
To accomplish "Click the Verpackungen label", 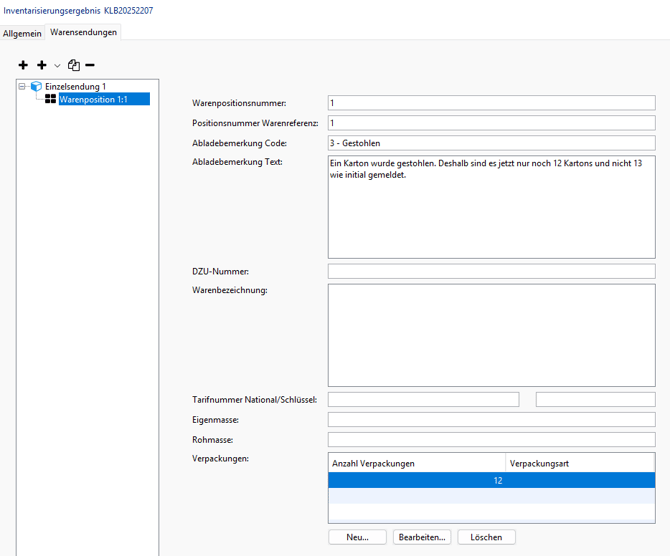I will (x=220, y=459).
